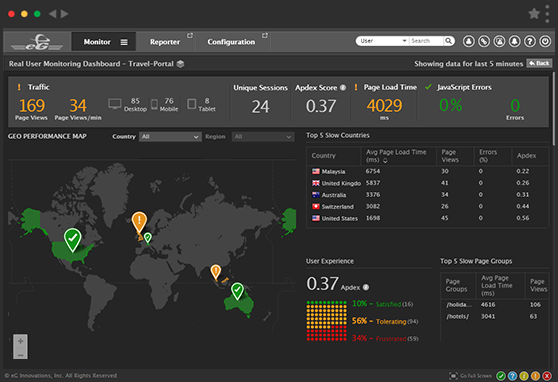This screenshot has height=382, width=558.
Task: Click the /hotels/ page group row
Action: (x=495, y=316)
